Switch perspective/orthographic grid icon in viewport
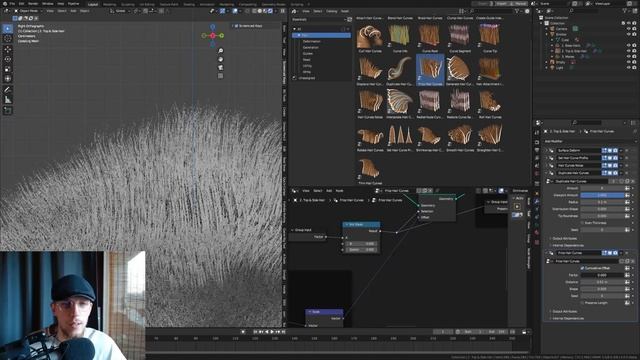The height and width of the screenshot is (360, 640). [x=220, y=76]
